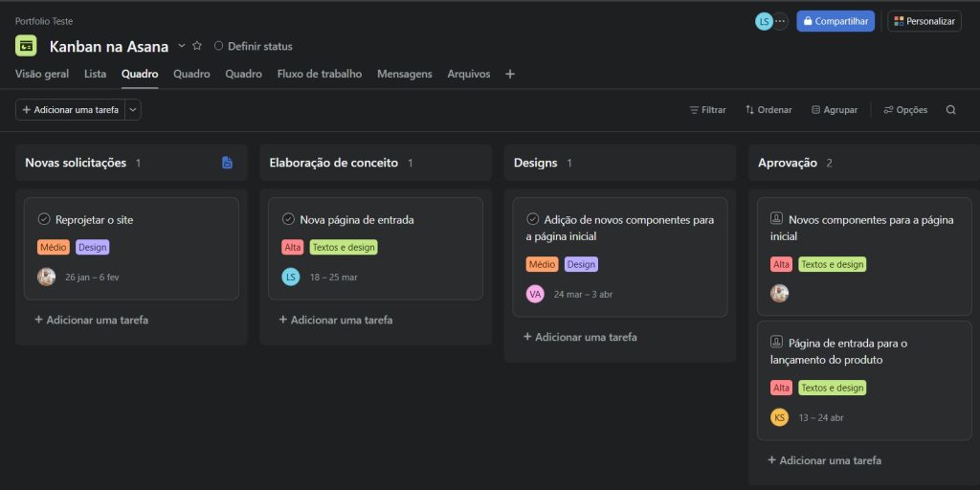Mark Nova página de entrada complete
The height and width of the screenshot is (490, 980).
coord(288,219)
